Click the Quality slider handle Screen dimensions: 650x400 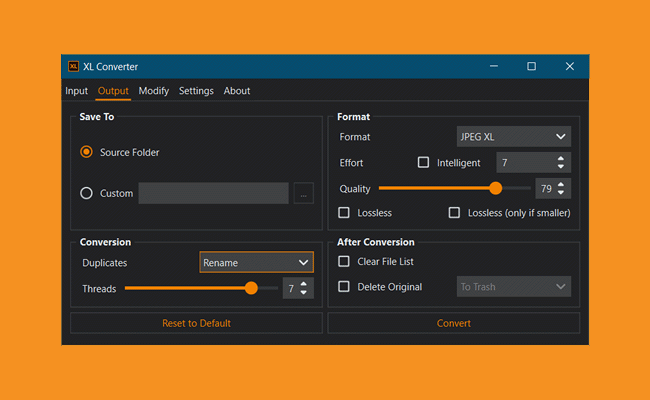point(495,188)
